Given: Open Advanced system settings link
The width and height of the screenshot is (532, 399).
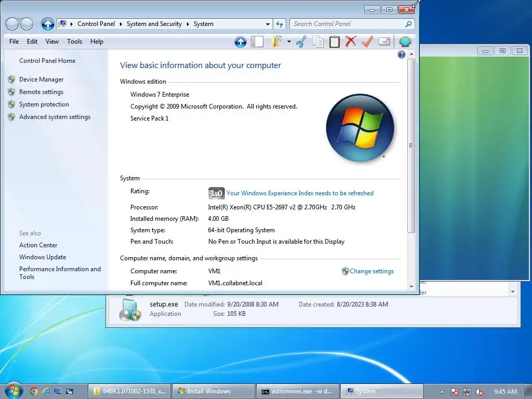Looking at the screenshot, I should [55, 117].
